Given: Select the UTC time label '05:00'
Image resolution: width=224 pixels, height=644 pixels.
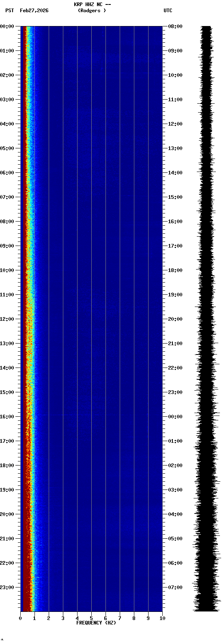Looking at the screenshot, I should tap(175, 539).
